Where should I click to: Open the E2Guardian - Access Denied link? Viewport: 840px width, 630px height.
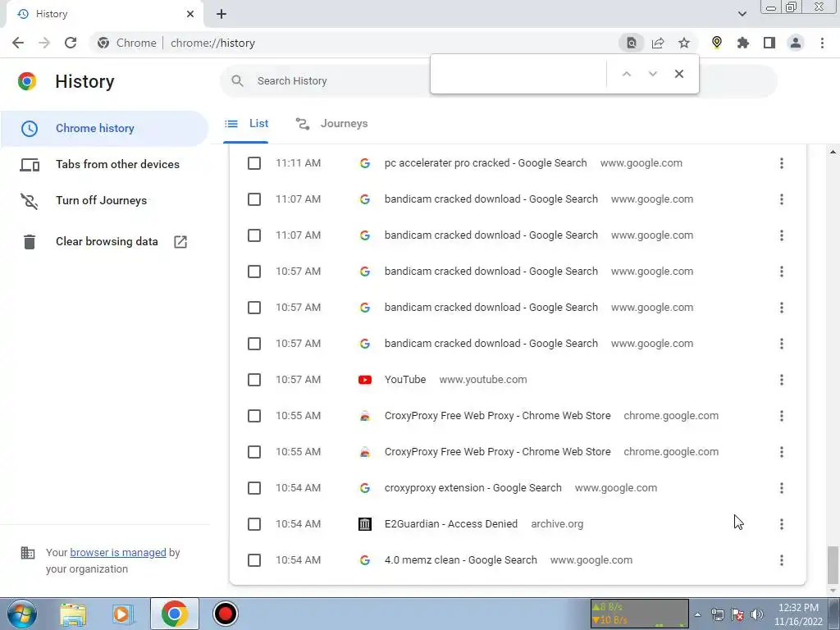[451, 524]
